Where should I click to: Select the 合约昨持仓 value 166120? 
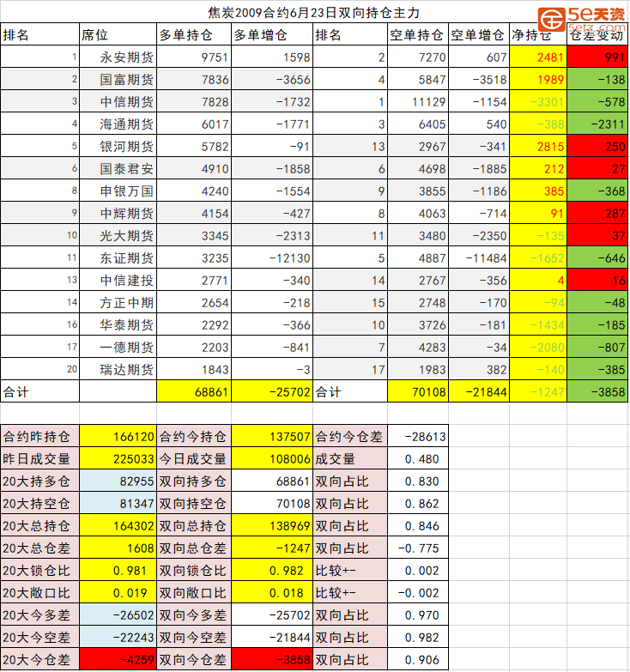pyautogui.click(x=118, y=436)
